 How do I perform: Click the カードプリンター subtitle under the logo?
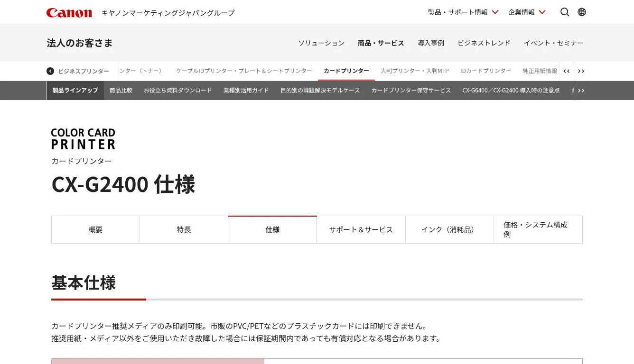coord(82,161)
